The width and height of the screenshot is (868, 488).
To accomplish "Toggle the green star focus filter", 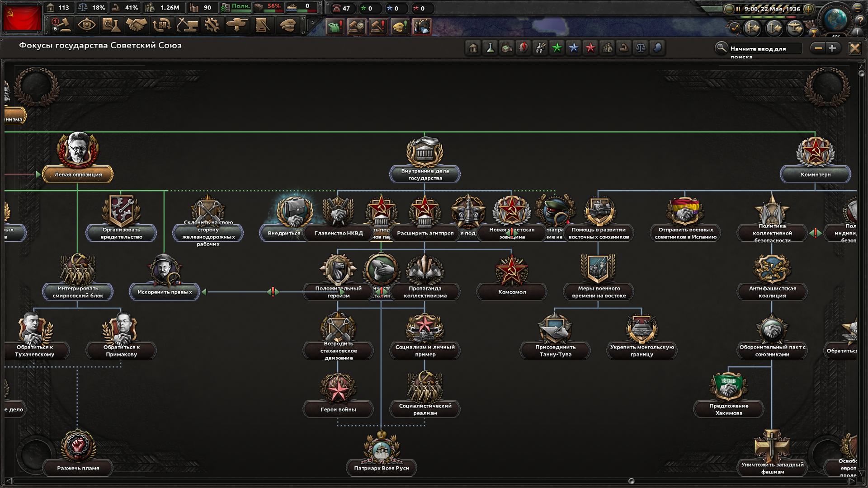I will pyautogui.click(x=557, y=48).
